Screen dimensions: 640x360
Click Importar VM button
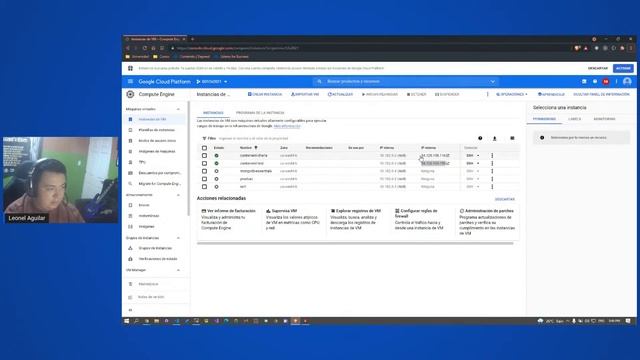click(305, 94)
